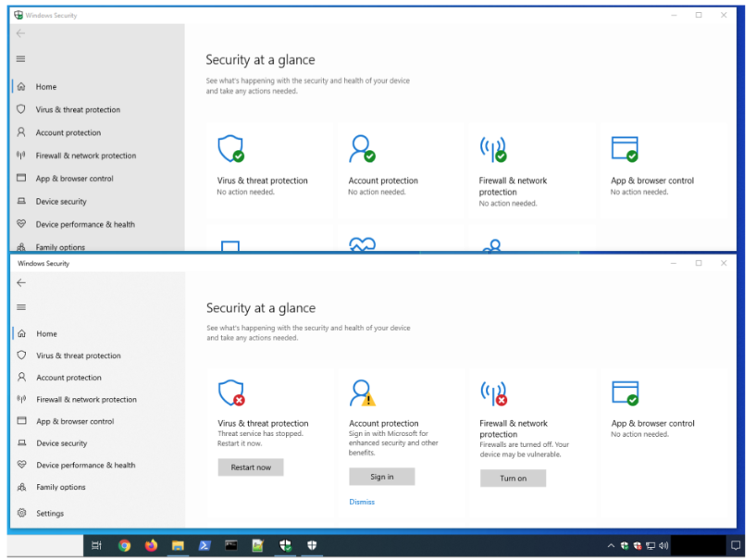Click Windows Security title in lower window title bar
Image resolution: width=756 pixels, height=560 pixels.
pyautogui.click(x=43, y=264)
